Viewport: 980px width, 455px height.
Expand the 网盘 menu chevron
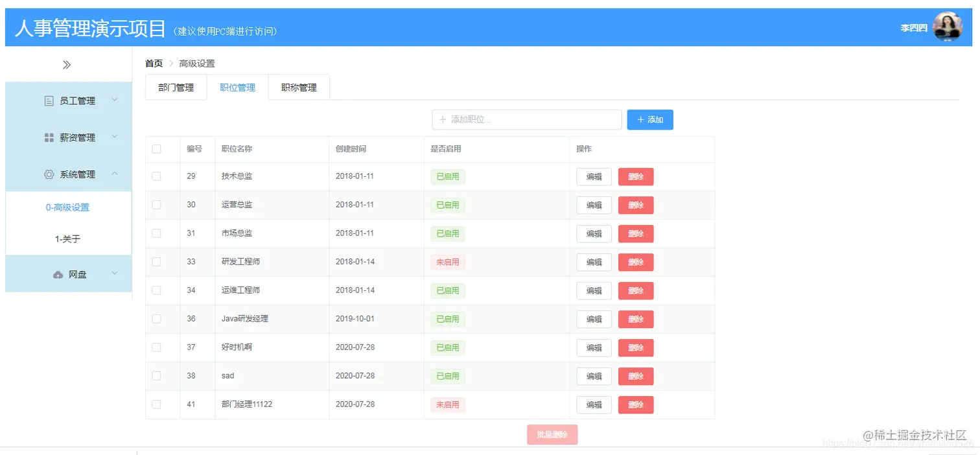click(115, 274)
